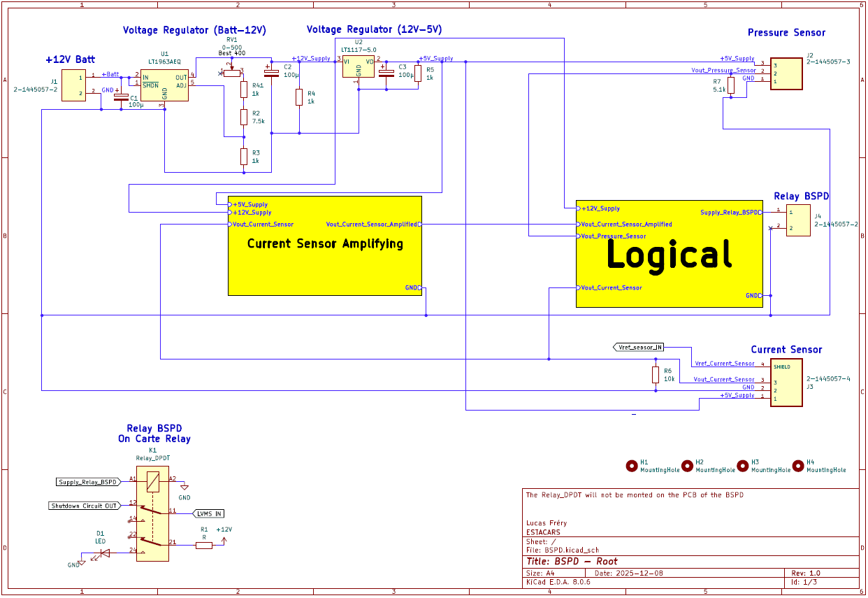Select mounting hole H1
868x598 pixels.
[631, 465]
